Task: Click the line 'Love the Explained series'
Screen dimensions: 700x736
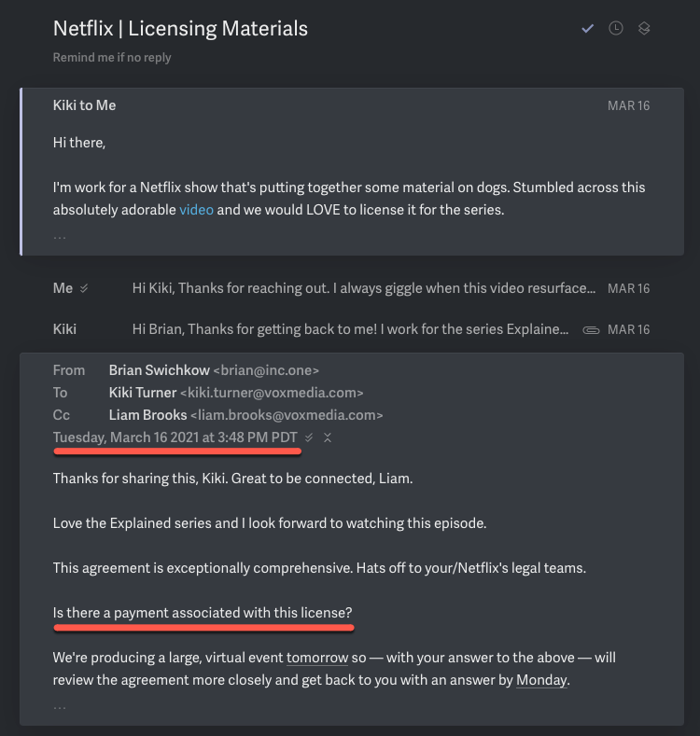Action: click(270, 523)
